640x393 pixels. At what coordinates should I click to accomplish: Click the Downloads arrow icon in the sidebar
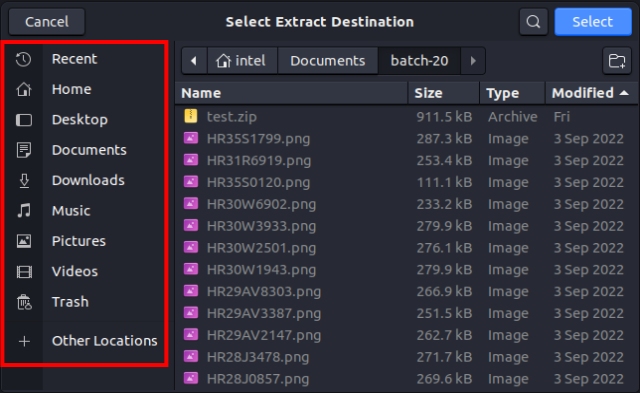point(24,181)
